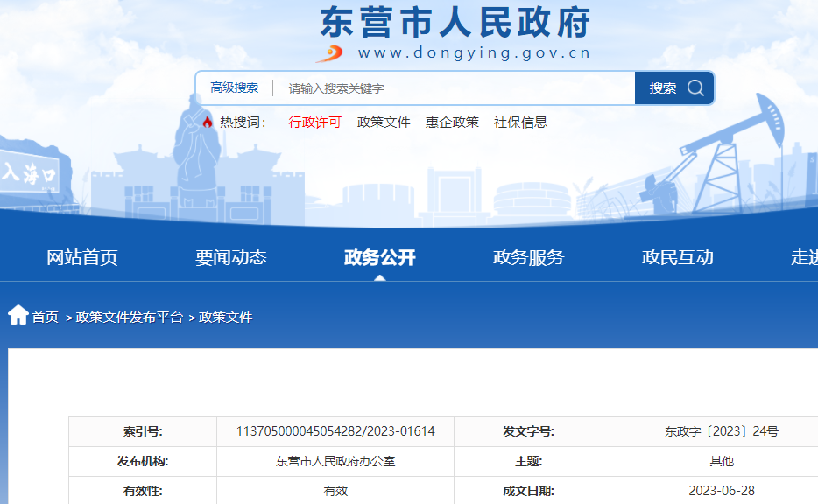Click the flame icon beside 热搜词
This screenshot has height=504, width=818.
click(x=208, y=122)
